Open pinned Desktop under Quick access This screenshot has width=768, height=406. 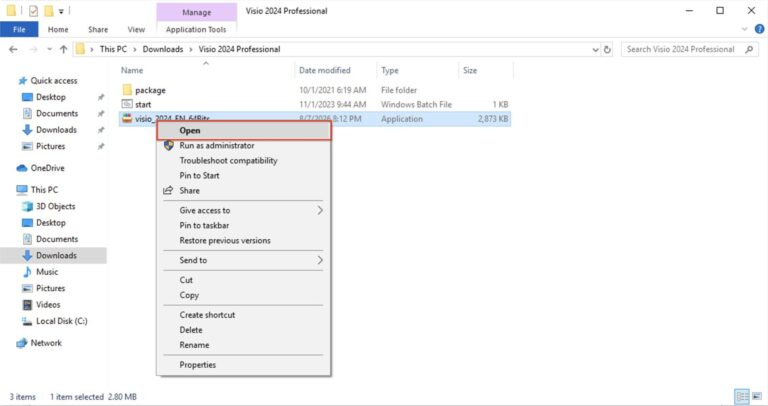pos(51,97)
